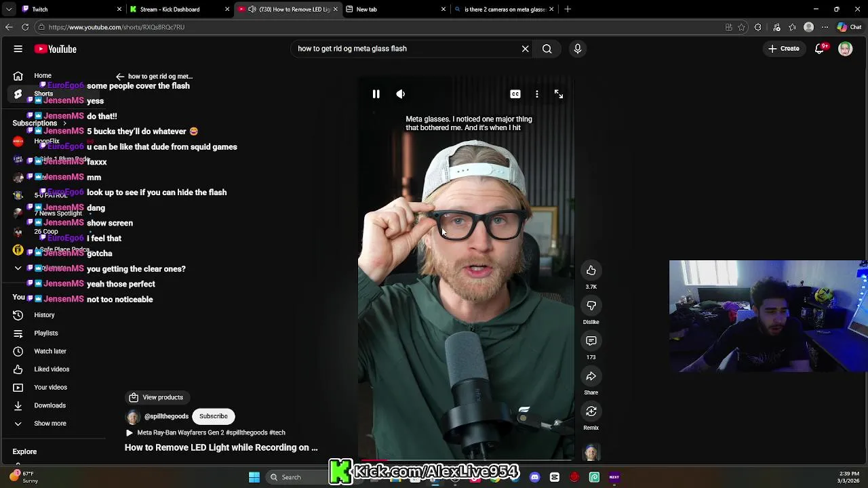
Task: Open Copilot Chat in the browser toolbar
Action: 848,27
